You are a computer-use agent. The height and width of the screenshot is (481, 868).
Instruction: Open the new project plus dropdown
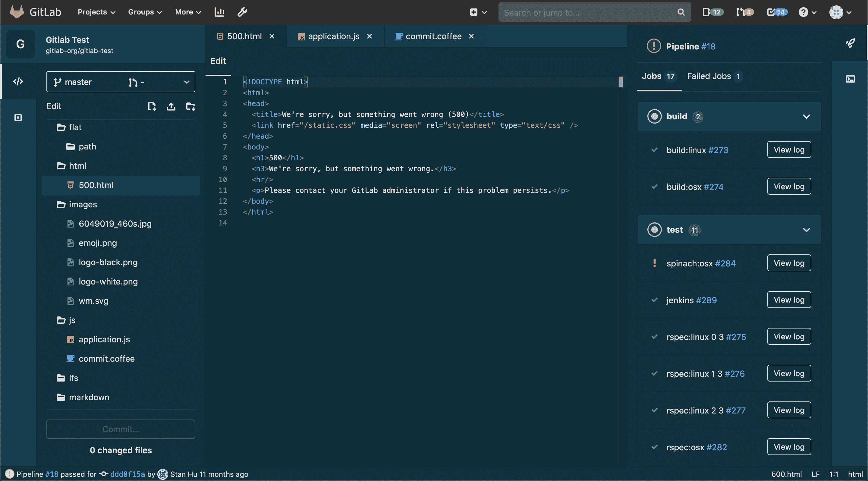pos(478,12)
